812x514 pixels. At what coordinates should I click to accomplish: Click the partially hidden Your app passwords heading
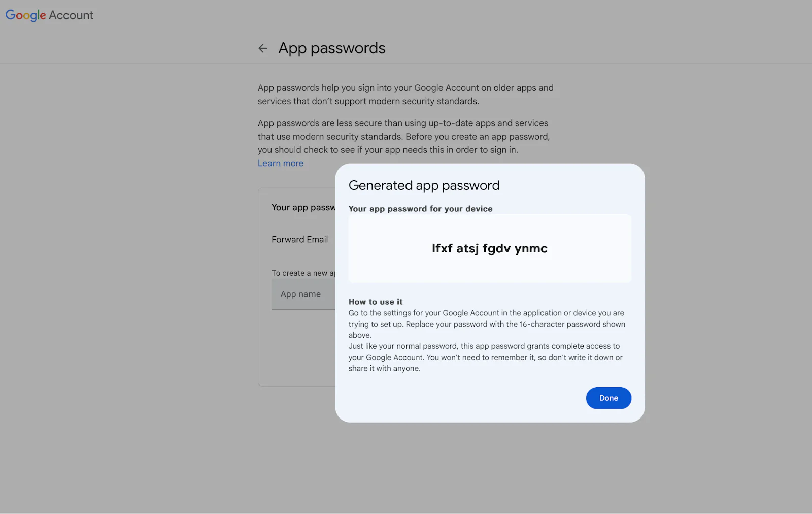tap(303, 207)
